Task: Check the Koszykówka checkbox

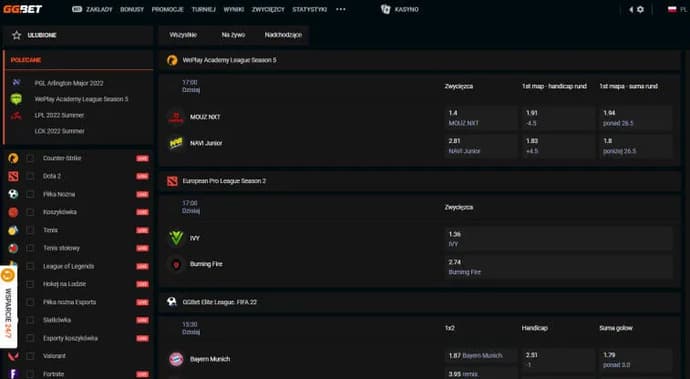Action: [x=30, y=212]
